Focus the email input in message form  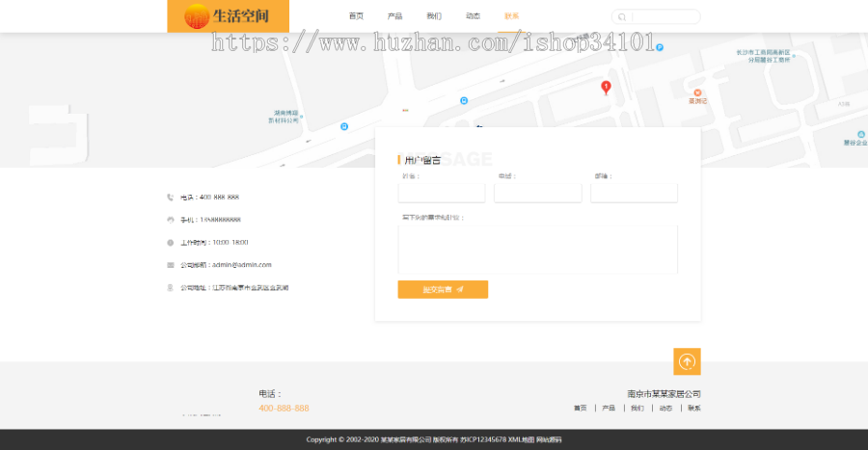click(634, 193)
